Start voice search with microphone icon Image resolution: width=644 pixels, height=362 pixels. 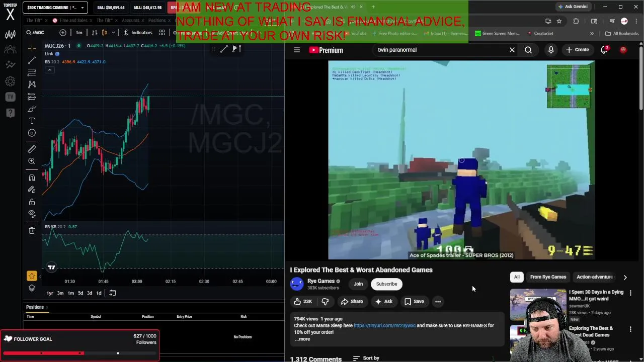tap(551, 50)
